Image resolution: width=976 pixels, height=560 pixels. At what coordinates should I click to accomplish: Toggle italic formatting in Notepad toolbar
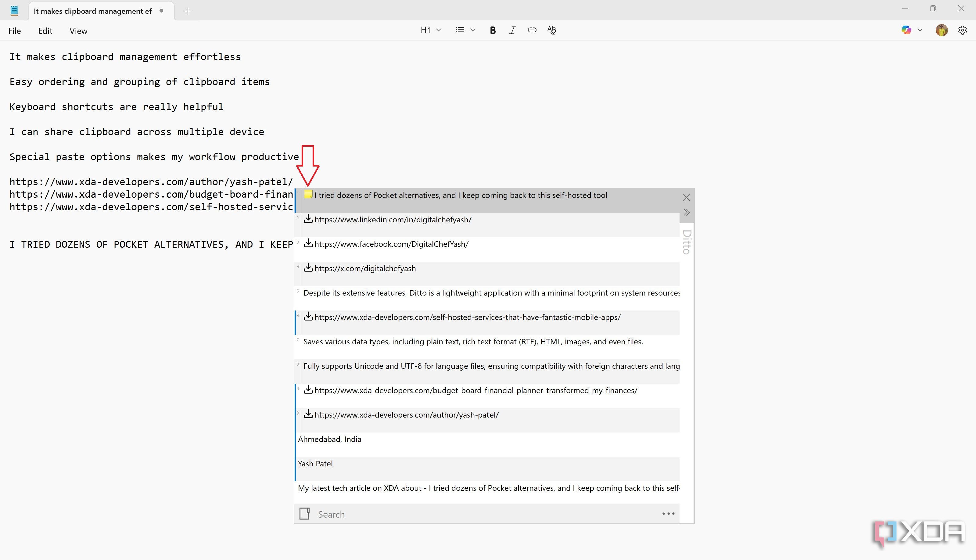tap(512, 31)
